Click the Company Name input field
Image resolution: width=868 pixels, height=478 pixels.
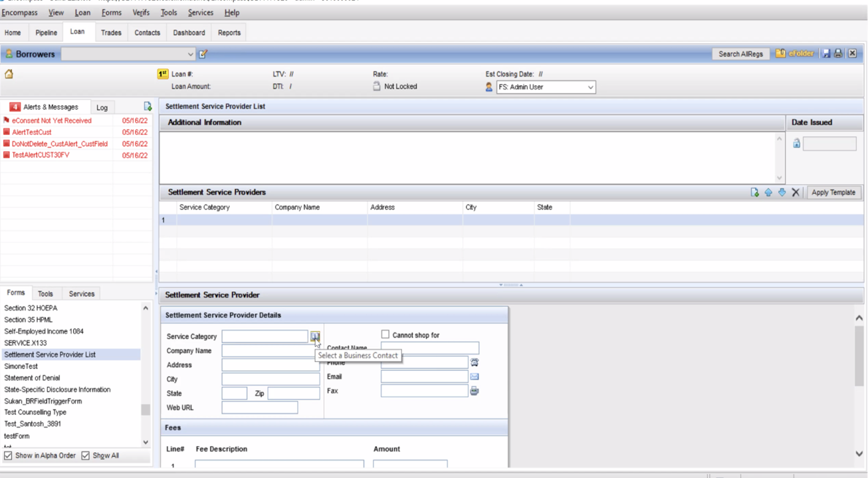point(271,351)
